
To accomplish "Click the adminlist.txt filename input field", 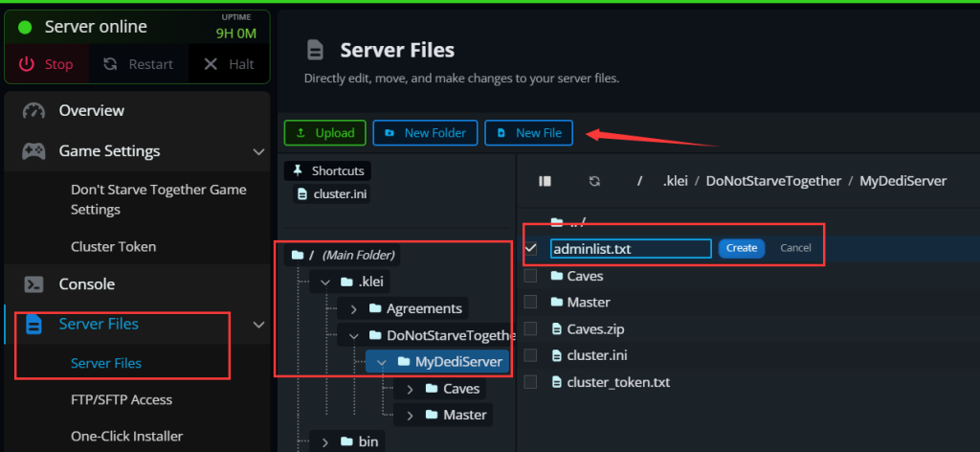I will [630, 249].
